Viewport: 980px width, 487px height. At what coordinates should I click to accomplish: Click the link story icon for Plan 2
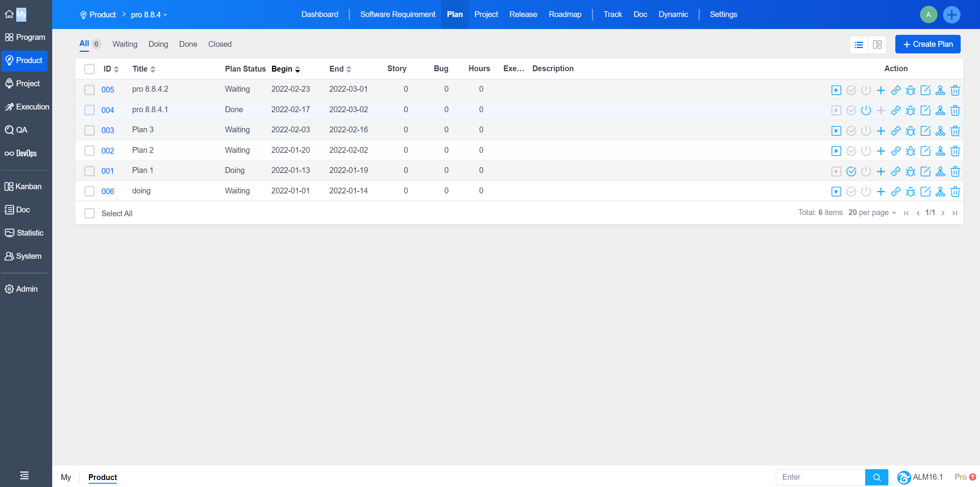pos(895,151)
